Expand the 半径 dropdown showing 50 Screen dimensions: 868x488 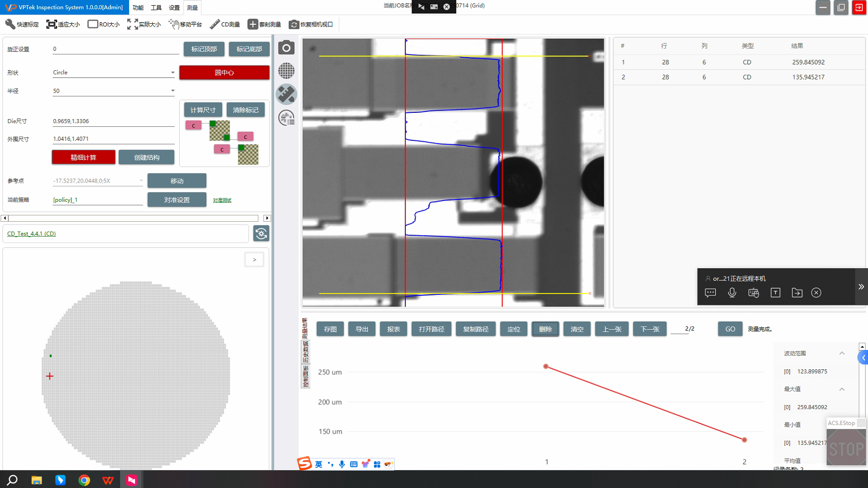114,91
